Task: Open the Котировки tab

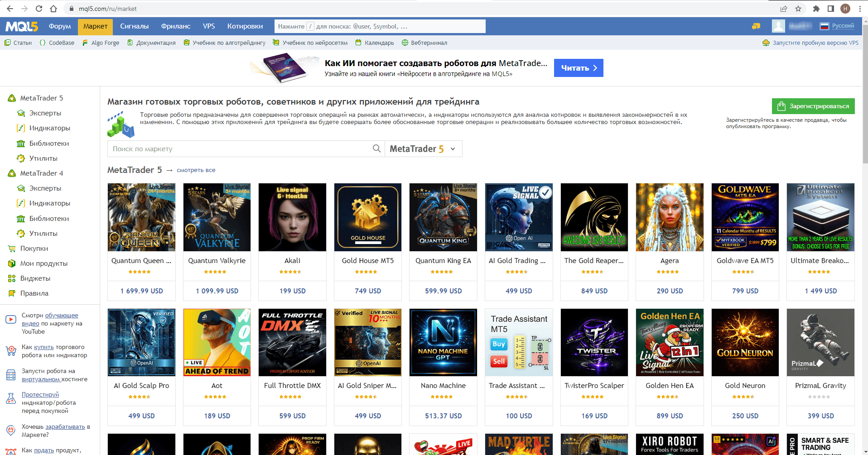Action: pos(245,26)
